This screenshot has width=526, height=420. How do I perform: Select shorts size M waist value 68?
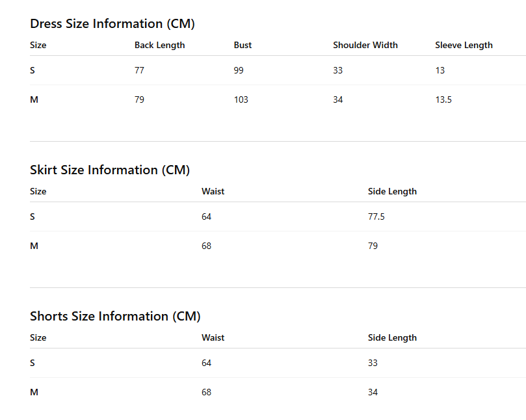[206, 392]
